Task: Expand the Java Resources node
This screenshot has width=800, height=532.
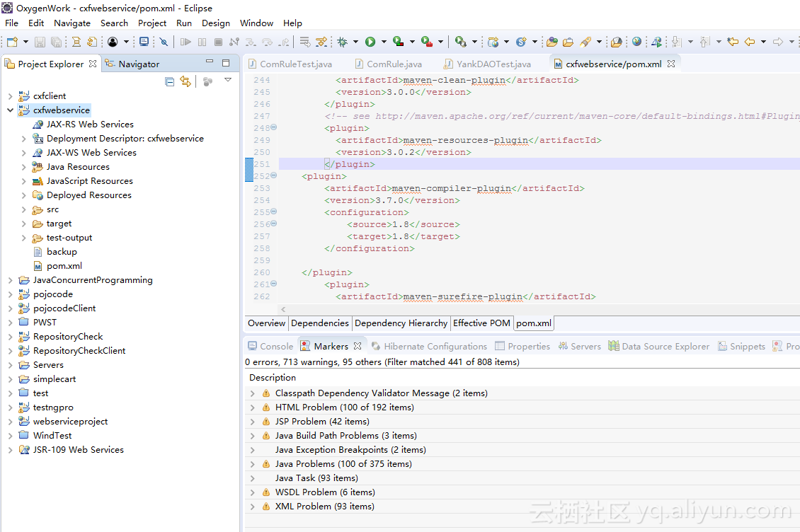Action: click(23, 167)
